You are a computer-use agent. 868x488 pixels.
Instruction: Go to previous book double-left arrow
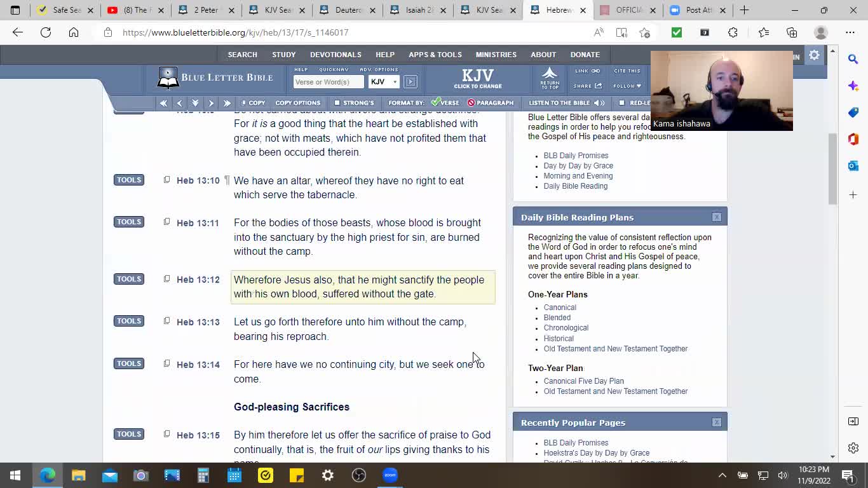[x=163, y=103]
